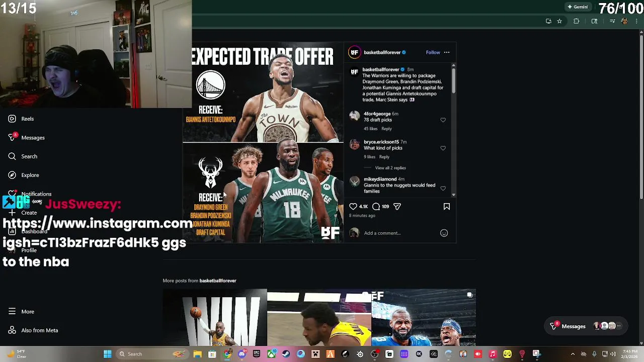The height and width of the screenshot is (362, 644).
Task: Open Reels in the Instagram sidebar
Action: point(21,119)
